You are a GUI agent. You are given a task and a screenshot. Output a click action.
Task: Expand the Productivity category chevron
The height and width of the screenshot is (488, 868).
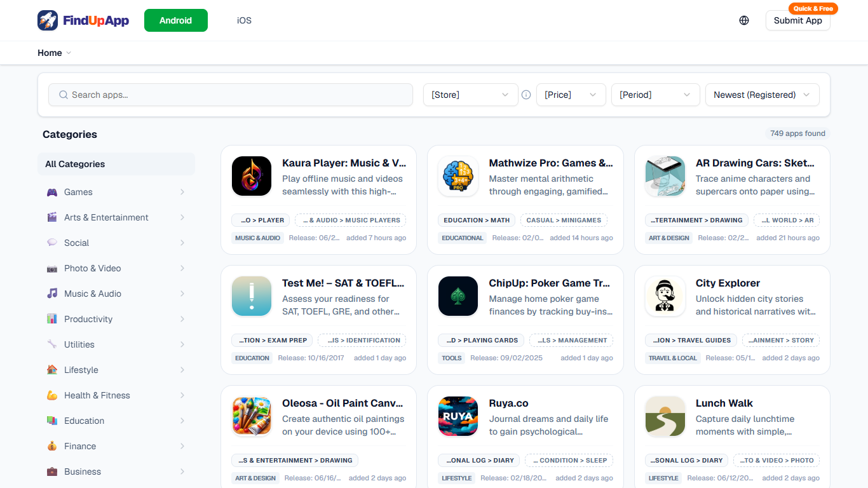coord(182,319)
